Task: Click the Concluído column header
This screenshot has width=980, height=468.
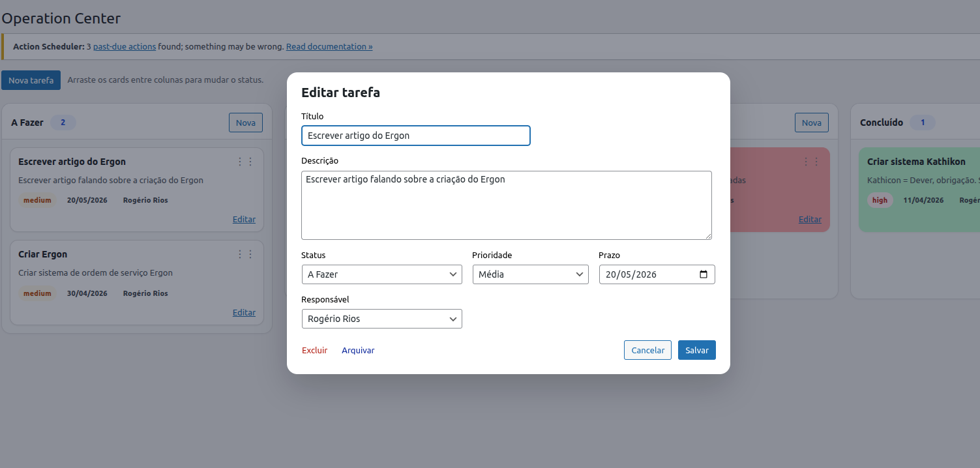Action: pos(882,123)
